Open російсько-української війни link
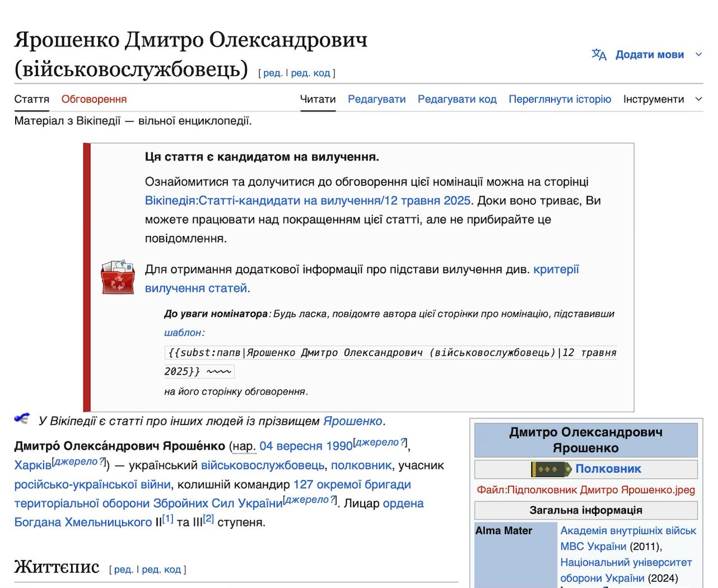Image resolution: width=718 pixels, height=588 pixels. [93, 484]
